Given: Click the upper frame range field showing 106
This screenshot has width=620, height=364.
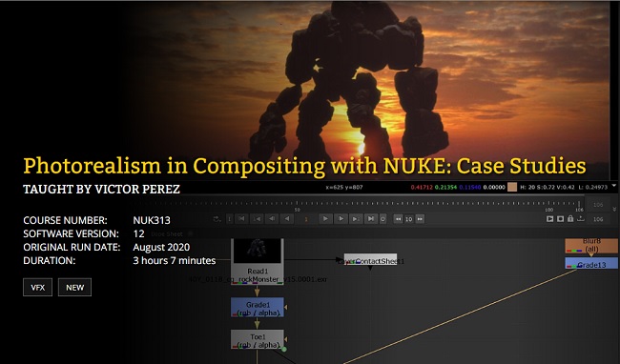Looking at the screenshot, I should pos(598,205).
